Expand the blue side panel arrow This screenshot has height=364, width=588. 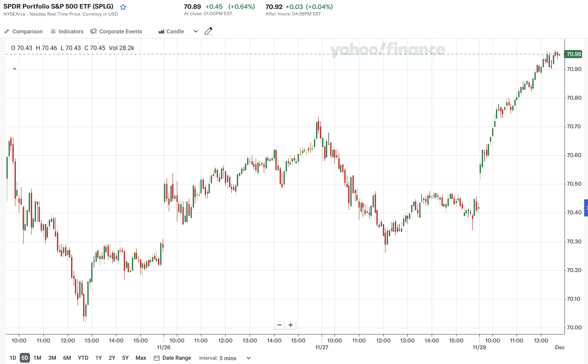pyautogui.click(x=586, y=208)
